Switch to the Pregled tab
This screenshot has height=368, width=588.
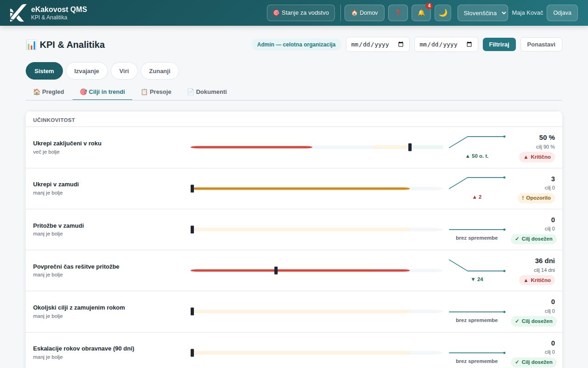[x=49, y=92]
